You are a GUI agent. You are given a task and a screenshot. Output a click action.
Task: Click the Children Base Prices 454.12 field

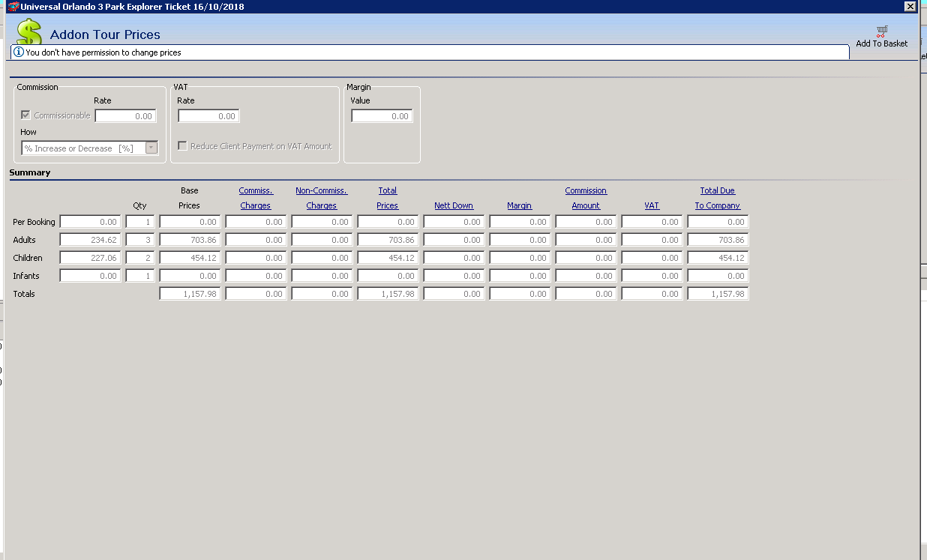click(x=190, y=258)
